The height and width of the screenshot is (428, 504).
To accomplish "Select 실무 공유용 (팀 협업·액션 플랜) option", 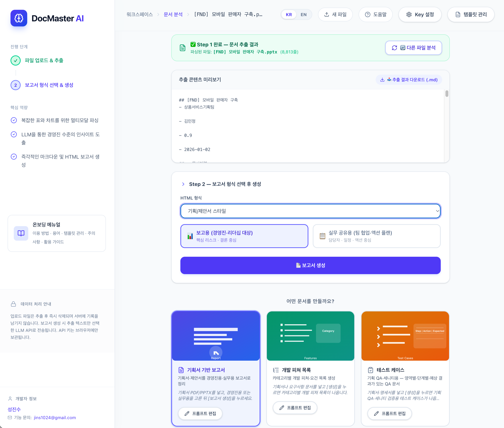I will (376, 236).
